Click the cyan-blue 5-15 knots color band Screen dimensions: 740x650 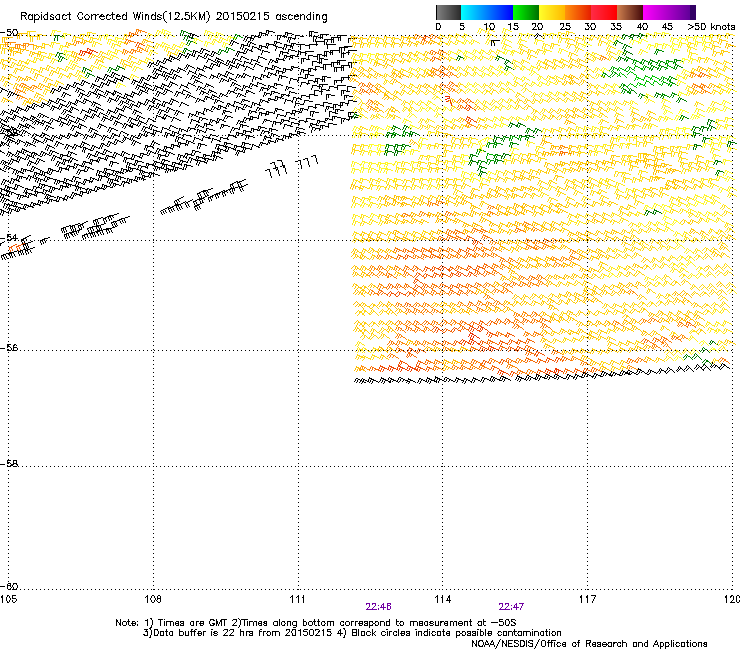pyautogui.click(x=487, y=12)
